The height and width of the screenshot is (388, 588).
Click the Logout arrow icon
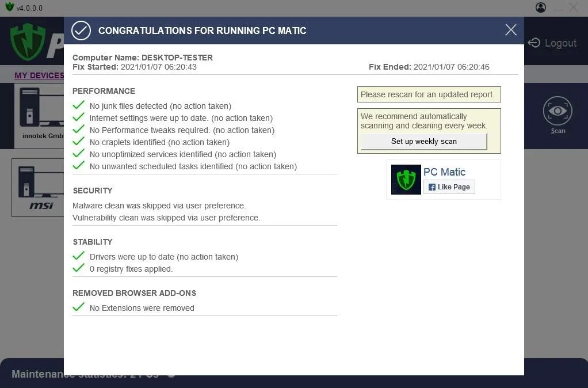pos(534,43)
